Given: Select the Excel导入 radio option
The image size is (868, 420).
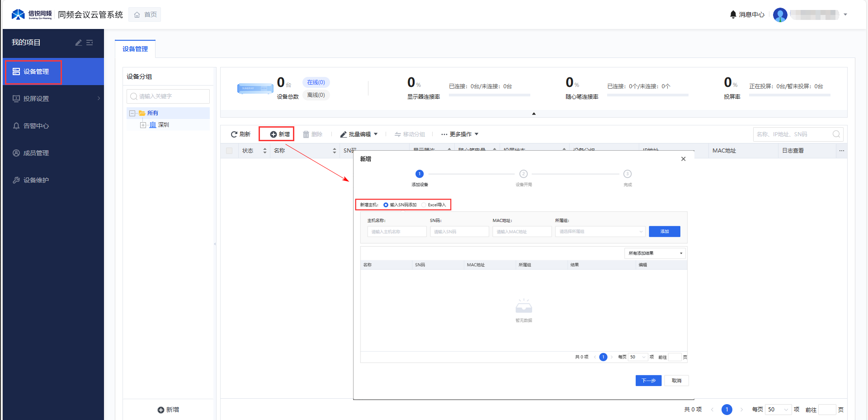Looking at the screenshot, I should 424,205.
